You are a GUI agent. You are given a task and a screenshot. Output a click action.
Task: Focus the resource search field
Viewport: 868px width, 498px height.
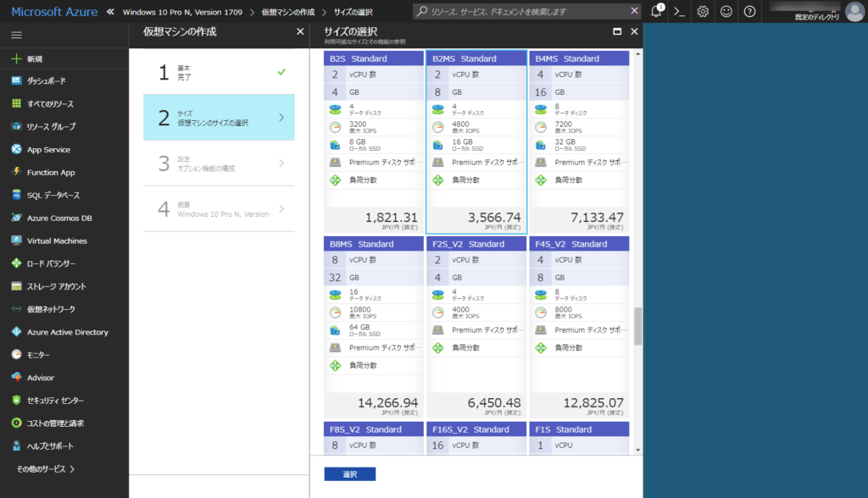529,11
